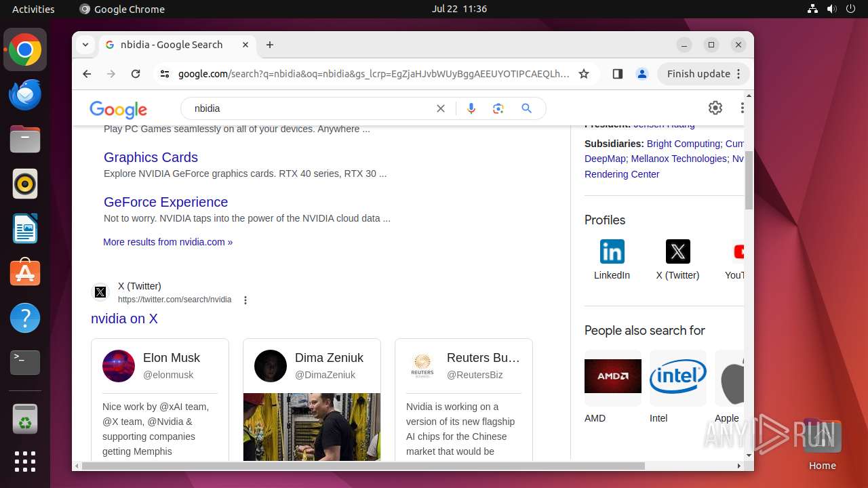Viewport: 868px width, 488px height.
Task: Click the browser back arrow
Action: [87, 74]
